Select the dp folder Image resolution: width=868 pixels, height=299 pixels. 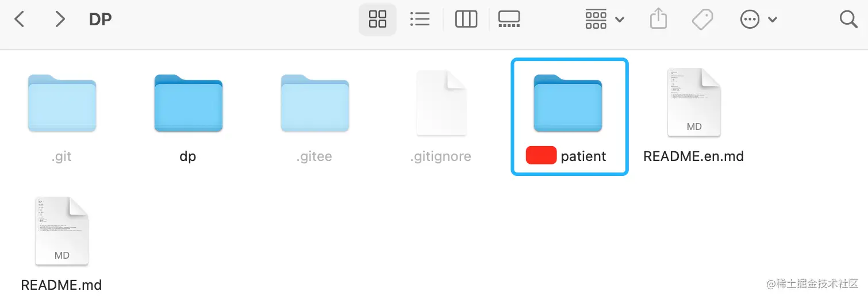point(189,103)
